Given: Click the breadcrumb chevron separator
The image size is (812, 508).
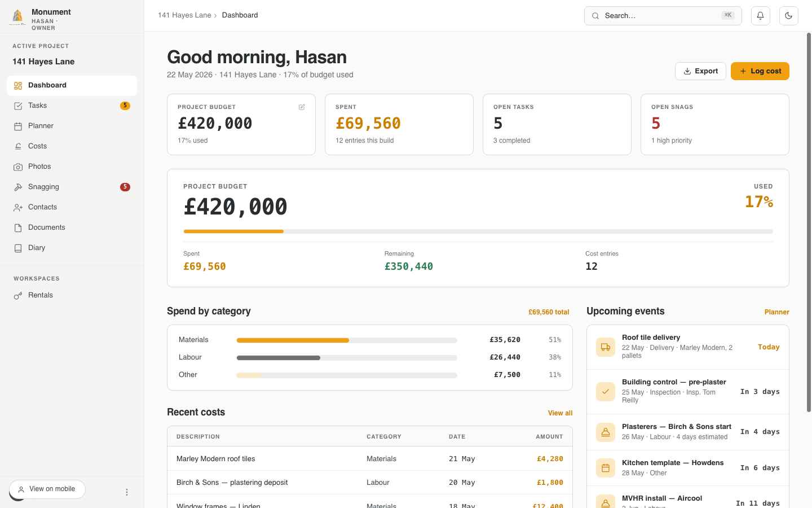Looking at the screenshot, I should coord(215,16).
